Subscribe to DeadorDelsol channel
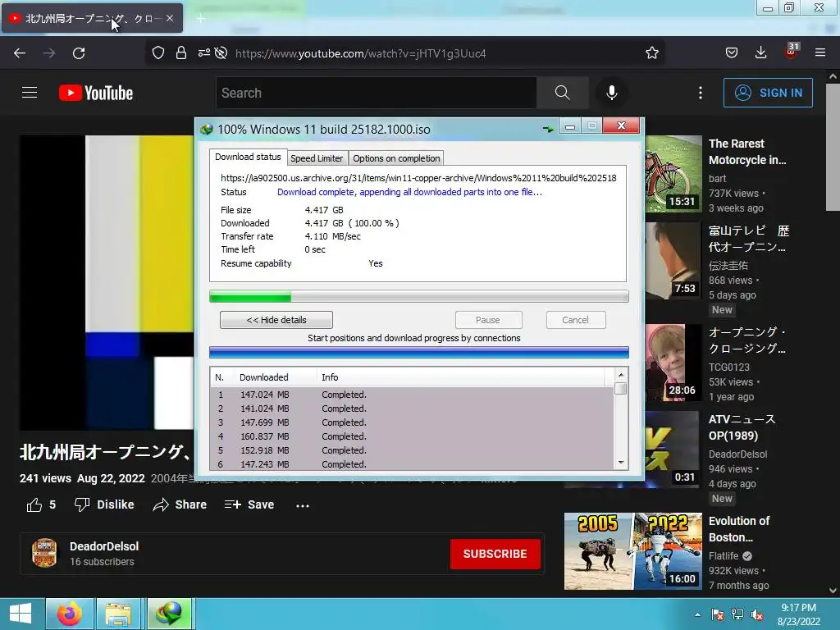This screenshot has width=840, height=630. tap(495, 554)
